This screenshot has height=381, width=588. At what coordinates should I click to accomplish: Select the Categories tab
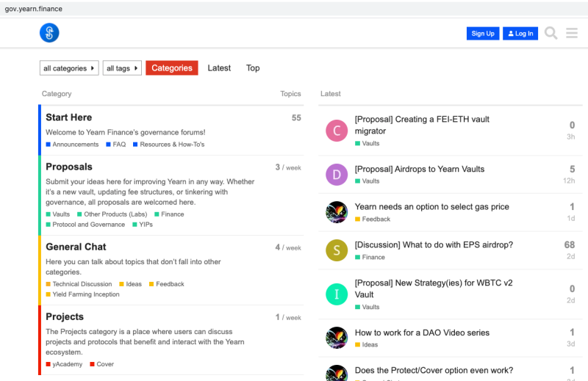[172, 68]
